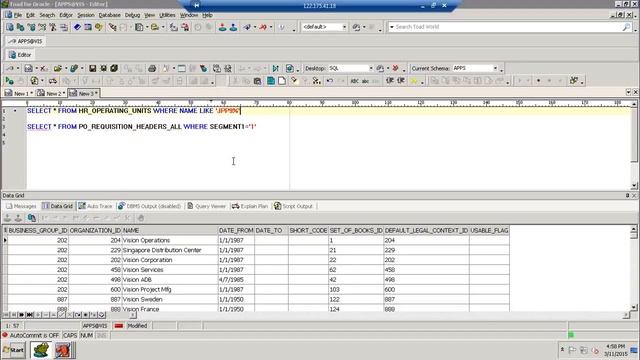Click the Print icon in the Editor toolbar
The image size is (640, 360).
[x=152, y=68]
